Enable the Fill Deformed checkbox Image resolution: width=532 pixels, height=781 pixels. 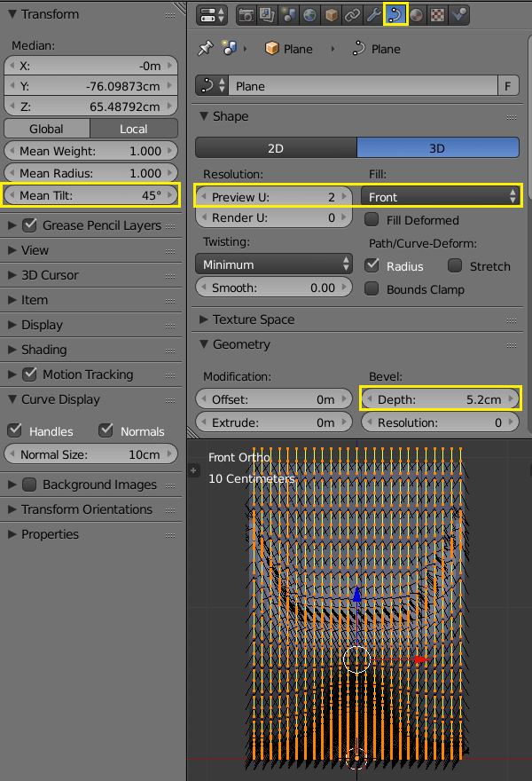[372, 220]
